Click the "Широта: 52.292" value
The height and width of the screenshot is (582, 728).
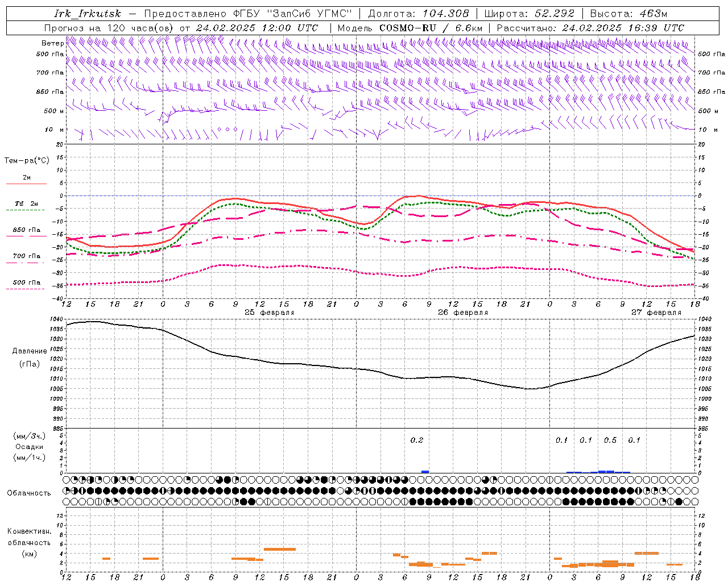(x=529, y=14)
